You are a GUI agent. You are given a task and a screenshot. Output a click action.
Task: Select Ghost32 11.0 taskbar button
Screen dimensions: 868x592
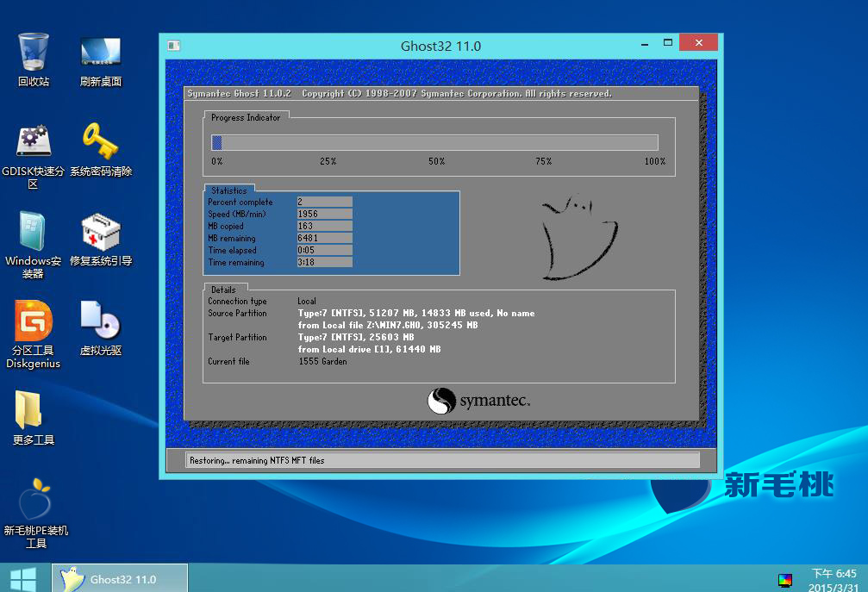pos(120,578)
